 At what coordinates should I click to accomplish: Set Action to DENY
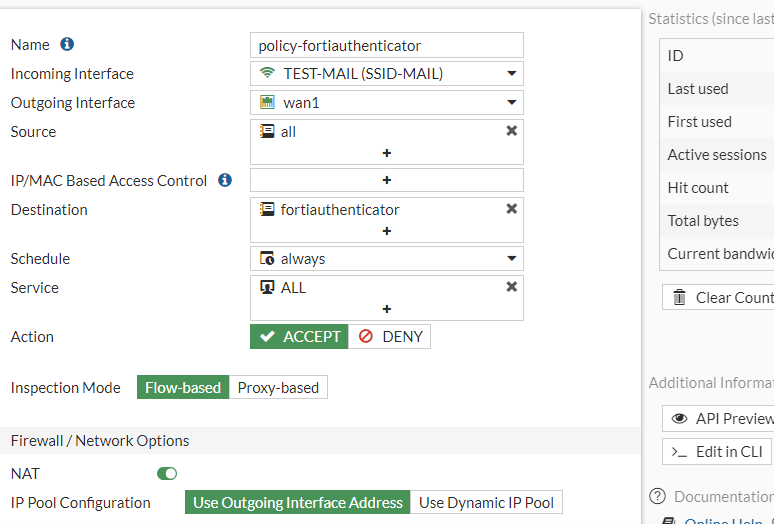point(390,337)
